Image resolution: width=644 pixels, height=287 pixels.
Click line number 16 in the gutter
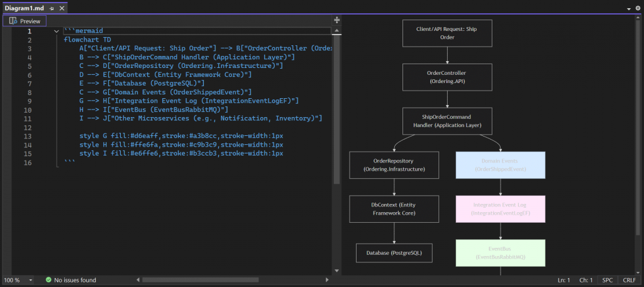coord(28,162)
